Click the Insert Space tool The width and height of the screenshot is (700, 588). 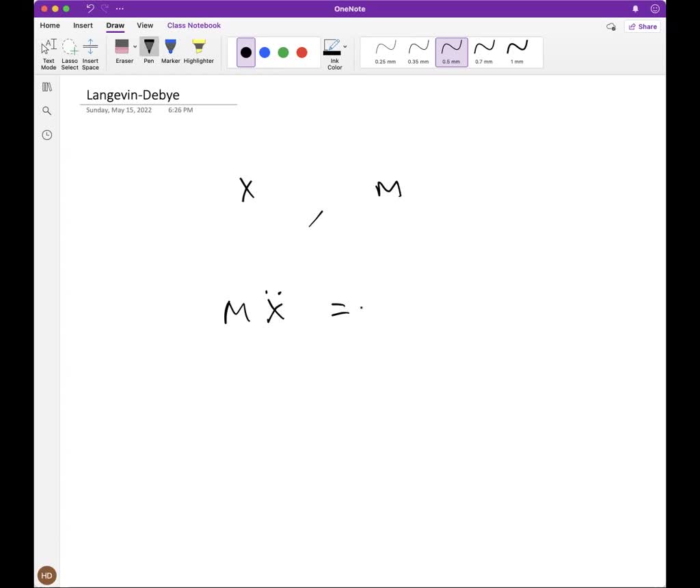point(90,53)
